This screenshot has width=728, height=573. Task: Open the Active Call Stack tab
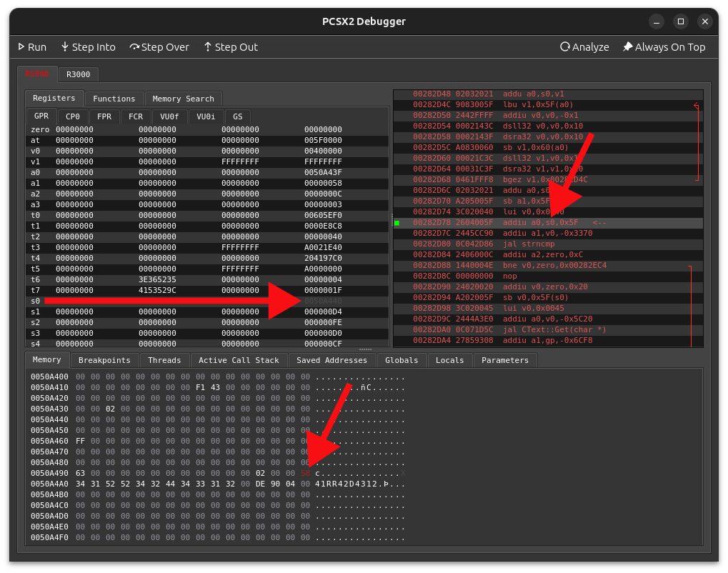(239, 360)
